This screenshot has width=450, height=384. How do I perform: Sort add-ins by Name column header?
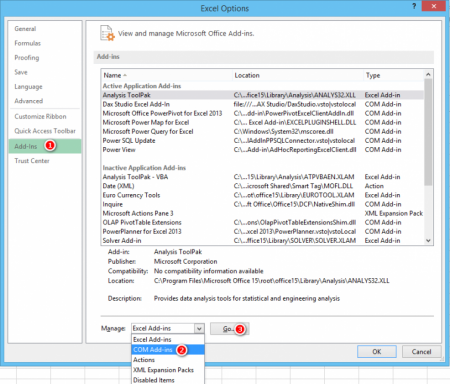click(x=167, y=76)
